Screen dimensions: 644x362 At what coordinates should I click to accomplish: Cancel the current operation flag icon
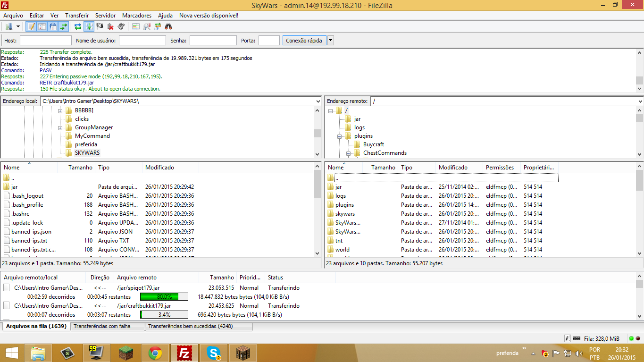click(100, 26)
